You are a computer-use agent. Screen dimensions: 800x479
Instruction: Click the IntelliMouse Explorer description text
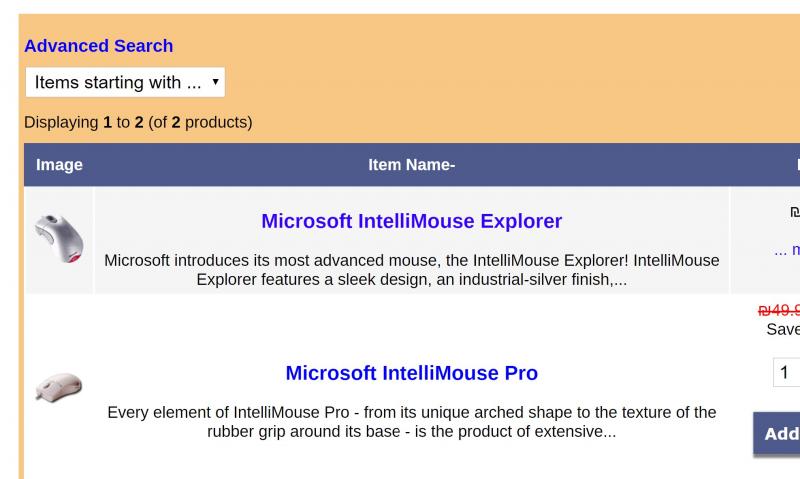411,270
